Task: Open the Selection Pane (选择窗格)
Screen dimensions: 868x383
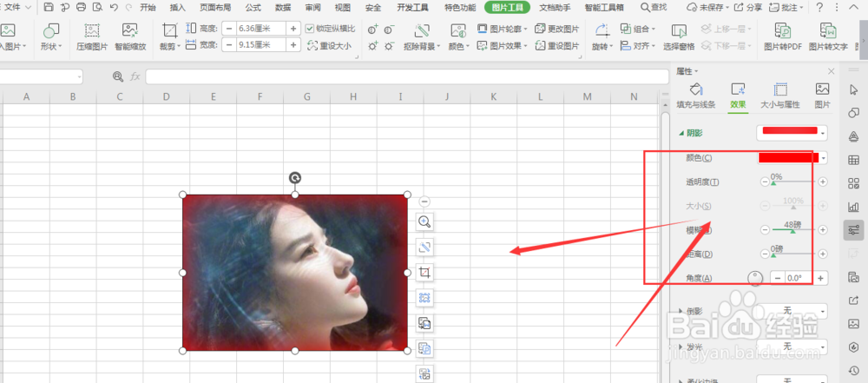Action: click(679, 37)
